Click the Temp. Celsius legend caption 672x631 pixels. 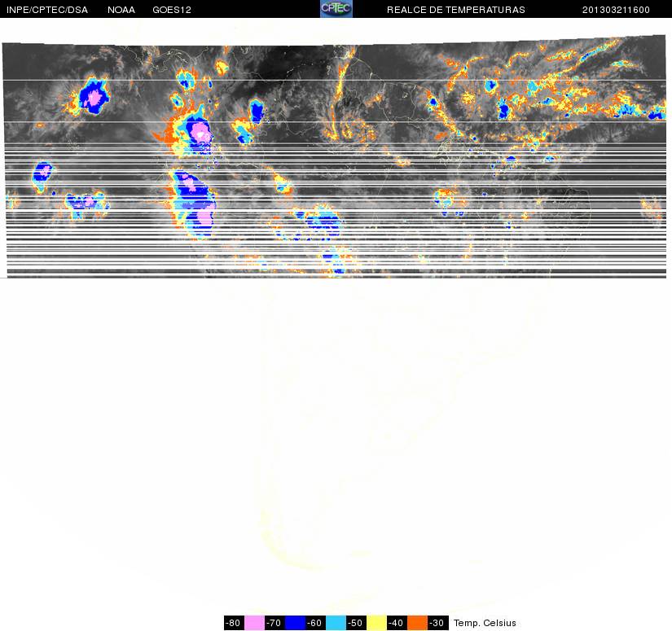point(485,623)
